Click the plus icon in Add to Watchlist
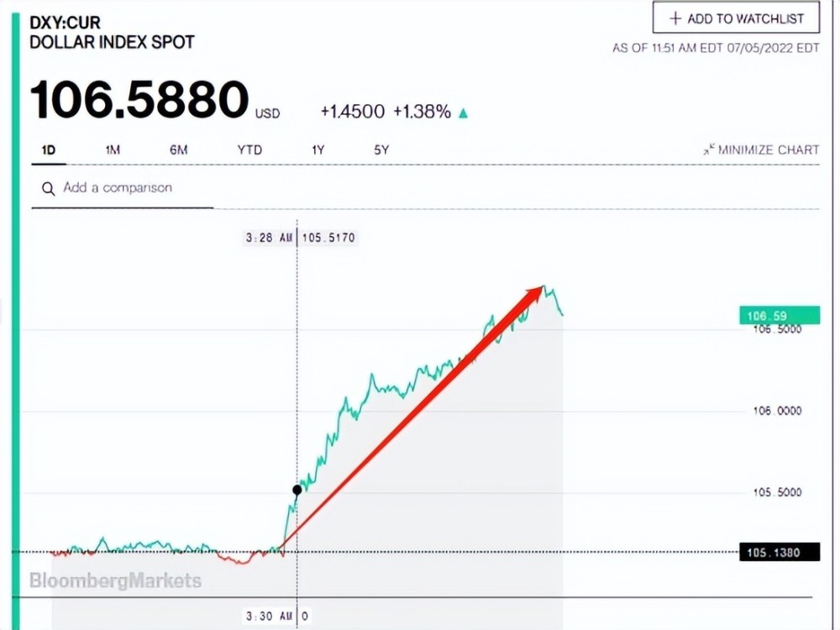This screenshot has width=840, height=630. coord(675,18)
